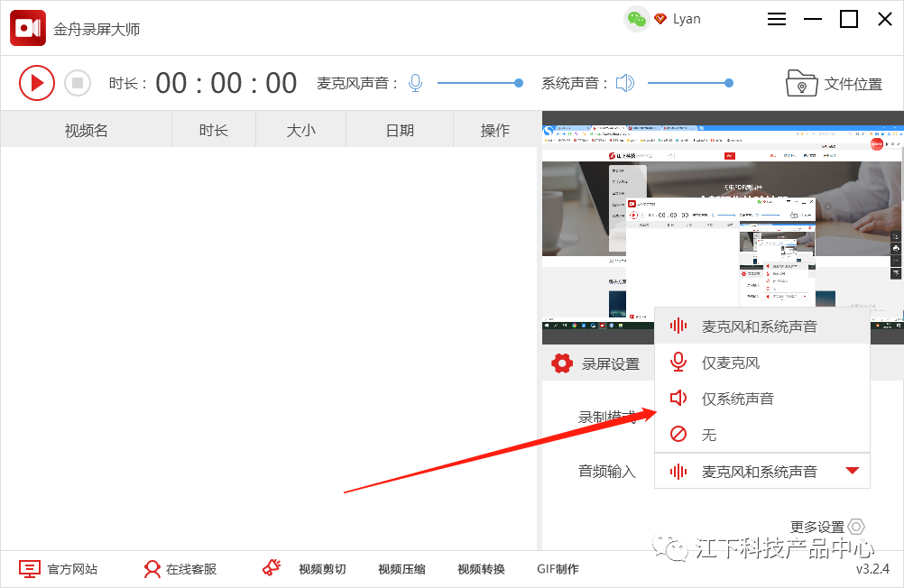Open the GIF制作 tool
Screen dimensions: 904x588
pos(558,569)
